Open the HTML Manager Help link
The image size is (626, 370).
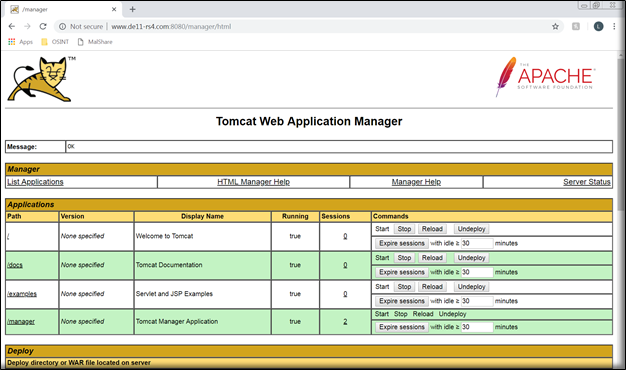click(254, 182)
